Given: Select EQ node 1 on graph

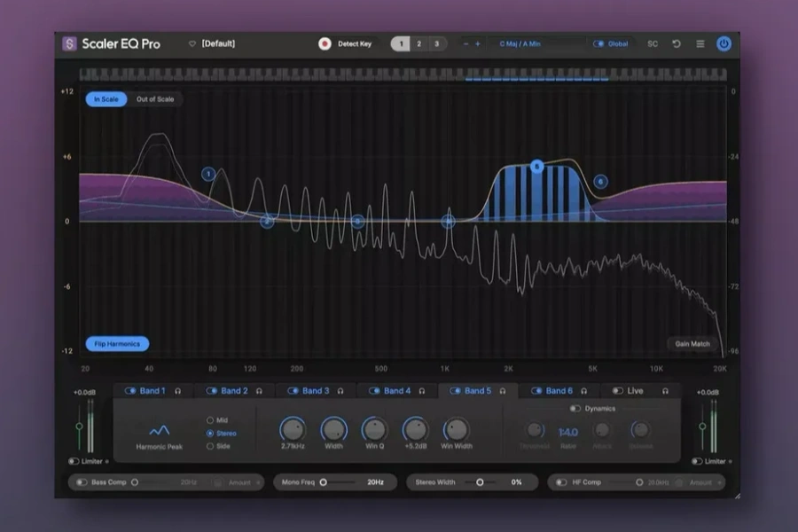Looking at the screenshot, I should (x=208, y=174).
